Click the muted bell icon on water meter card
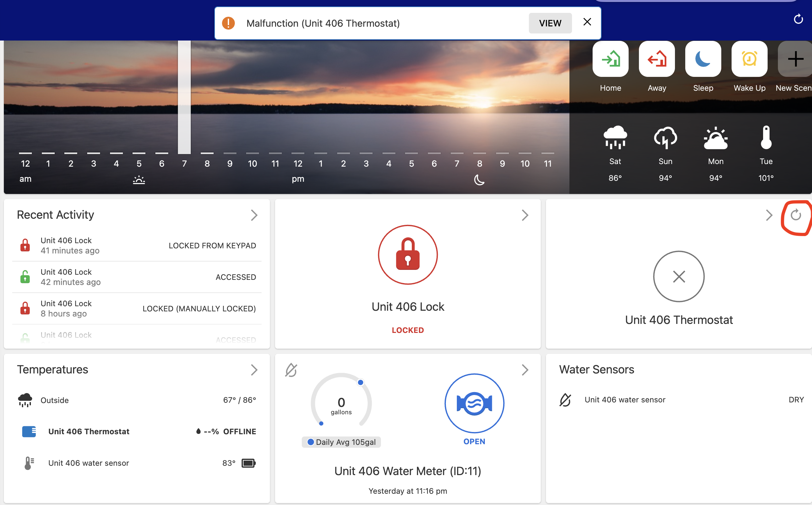This screenshot has width=812, height=505. pyautogui.click(x=291, y=370)
